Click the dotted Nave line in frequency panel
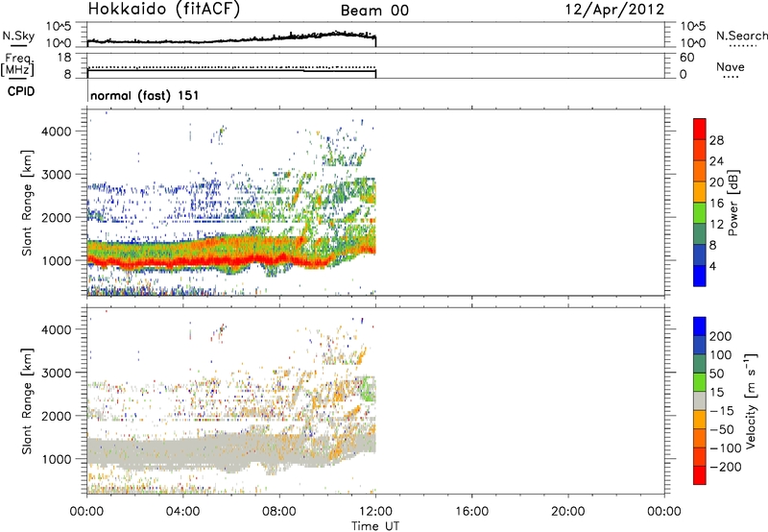 click(x=231, y=67)
